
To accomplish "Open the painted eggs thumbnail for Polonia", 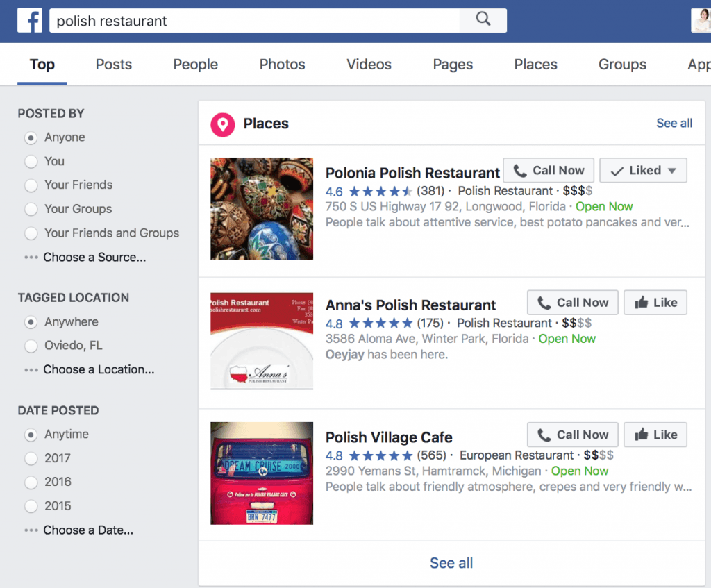I will (262, 209).
